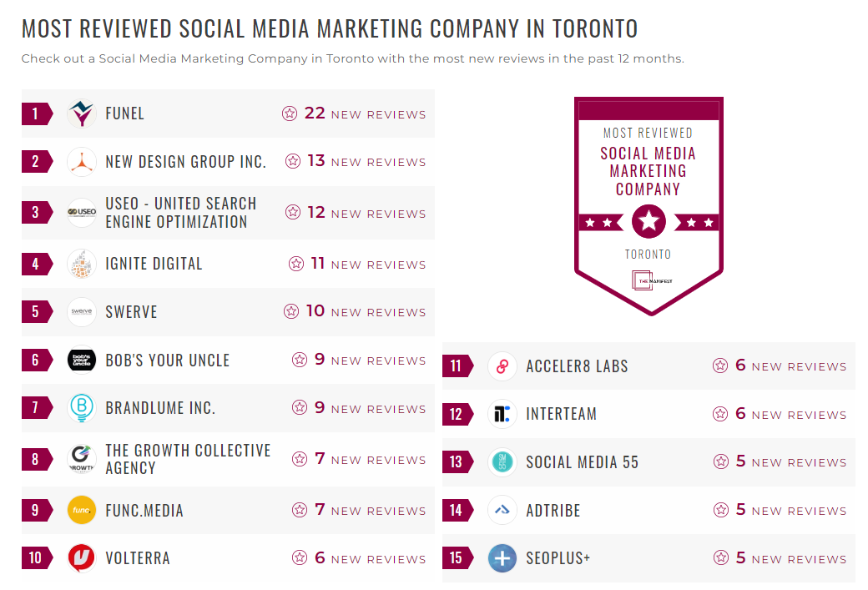Click the USEO logo icon

[x=80, y=212]
